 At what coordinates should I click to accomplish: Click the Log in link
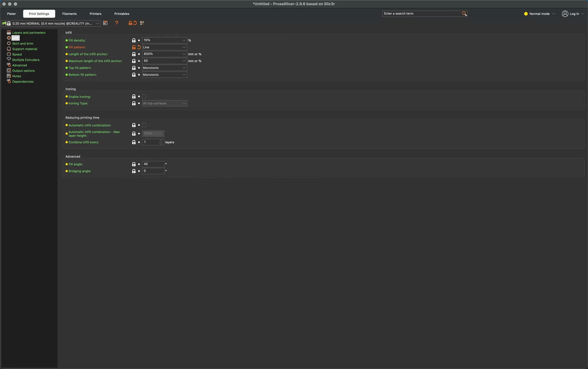(574, 14)
